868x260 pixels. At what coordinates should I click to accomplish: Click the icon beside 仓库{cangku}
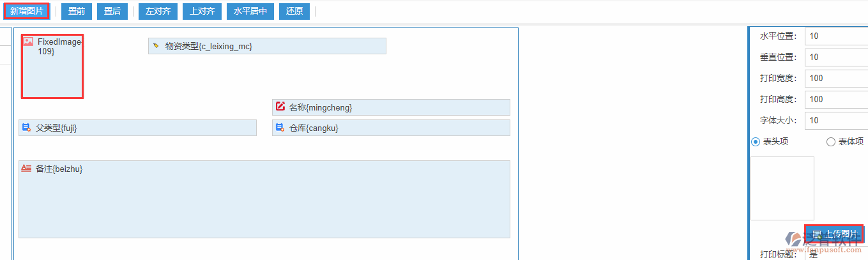click(x=280, y=128)
